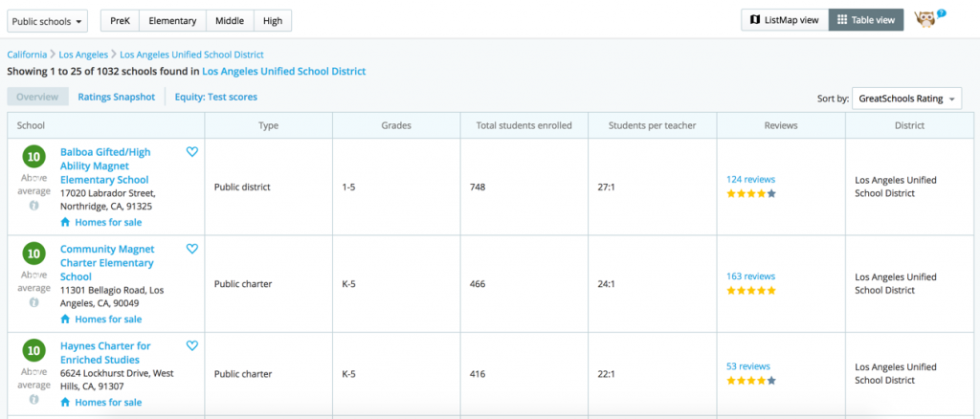This screenshot has width=980, height=419.
Task: Open Homes for sale under Community Magnet
Action: tap(108, 320)
